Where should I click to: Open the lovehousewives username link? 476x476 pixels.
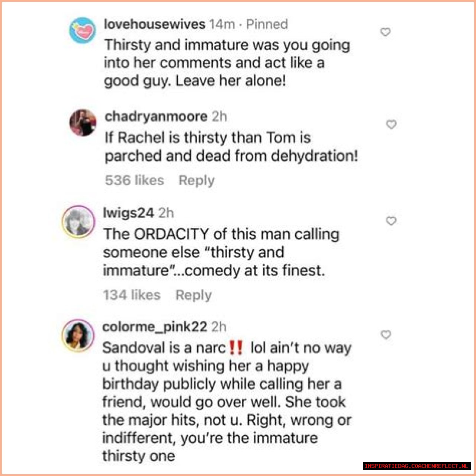coord(154,25)
